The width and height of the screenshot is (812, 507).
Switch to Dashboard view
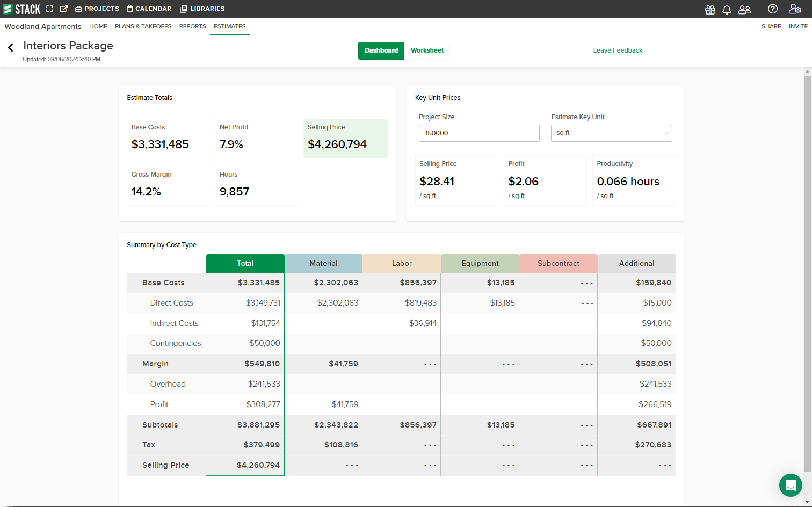pyautogui.click(x=381, y=50)
